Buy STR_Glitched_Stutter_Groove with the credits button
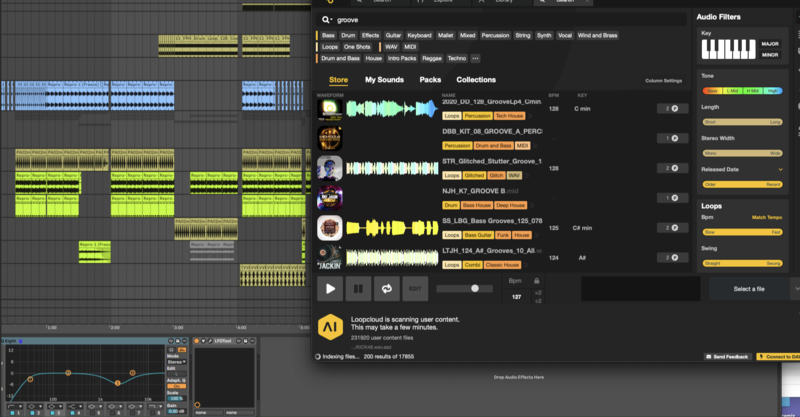 point(672,168)
